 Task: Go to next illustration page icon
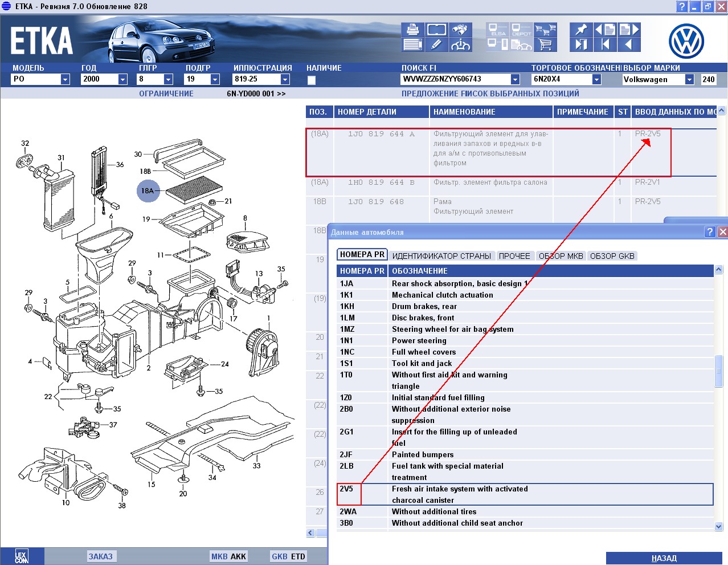tap(629, 30)
